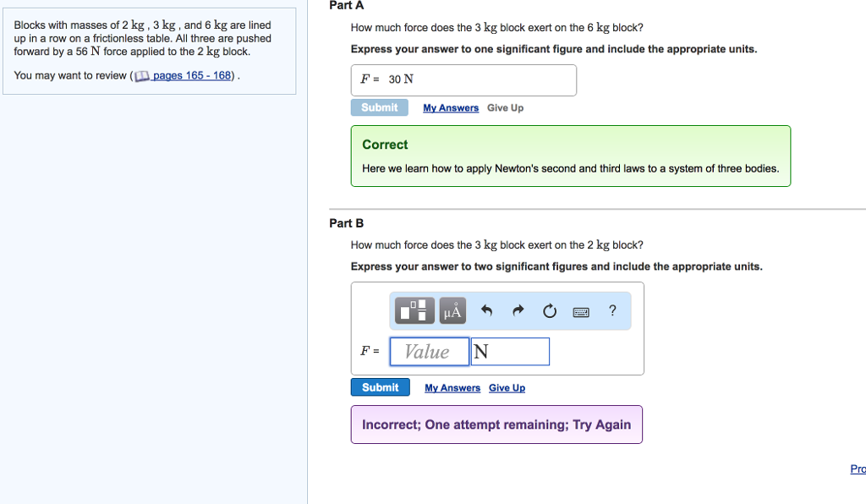Click the units field containing N
This screenshot has height=504, width=866.
click(510, 352)
